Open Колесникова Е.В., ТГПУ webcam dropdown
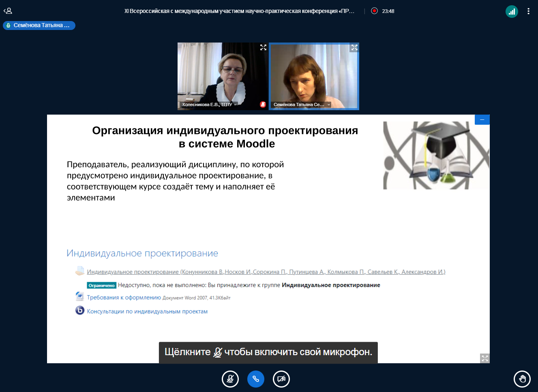 click(x=209, y=104)
